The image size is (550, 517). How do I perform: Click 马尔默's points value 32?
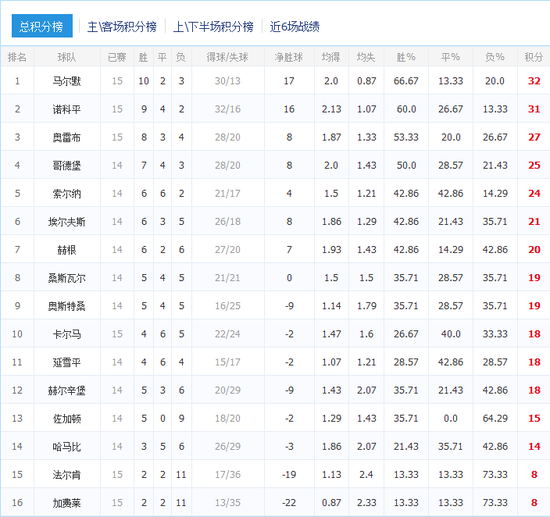pyautogui.click(x=534, y=81)
